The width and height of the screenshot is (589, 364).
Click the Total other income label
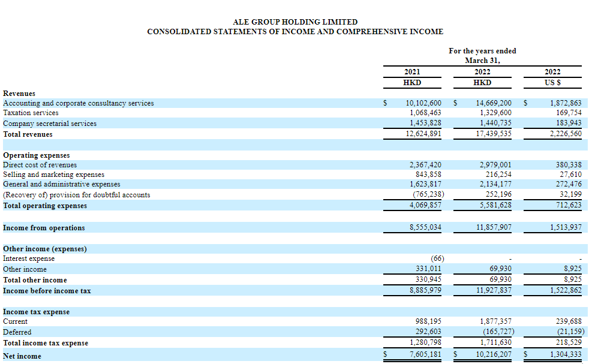coord(35,280)
